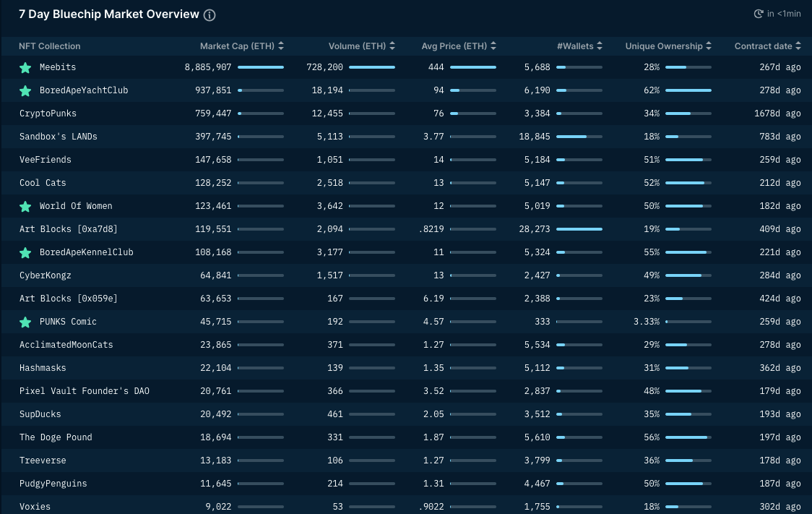Image resolution: width=812 pixels, height=514 pixels.
Task: Click the NFT Collection column header
Action: point(50,46)
